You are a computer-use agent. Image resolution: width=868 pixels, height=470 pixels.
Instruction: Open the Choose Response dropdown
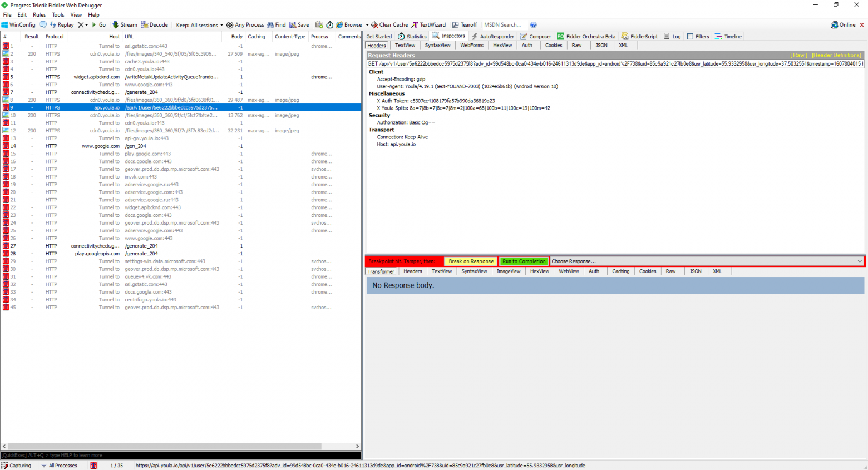click(707, 261)
